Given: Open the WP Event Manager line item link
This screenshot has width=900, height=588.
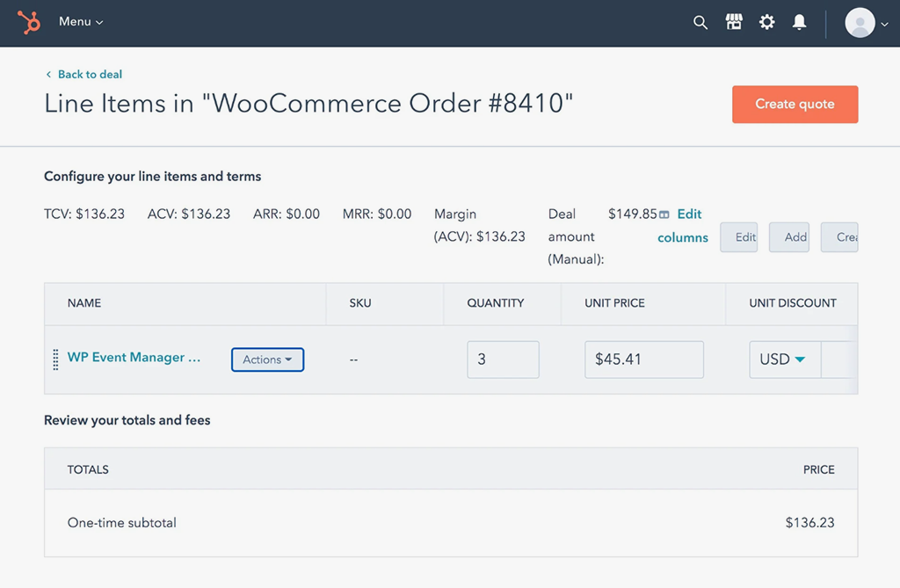Looking at the screenshot, I should (x=134, y=358).
